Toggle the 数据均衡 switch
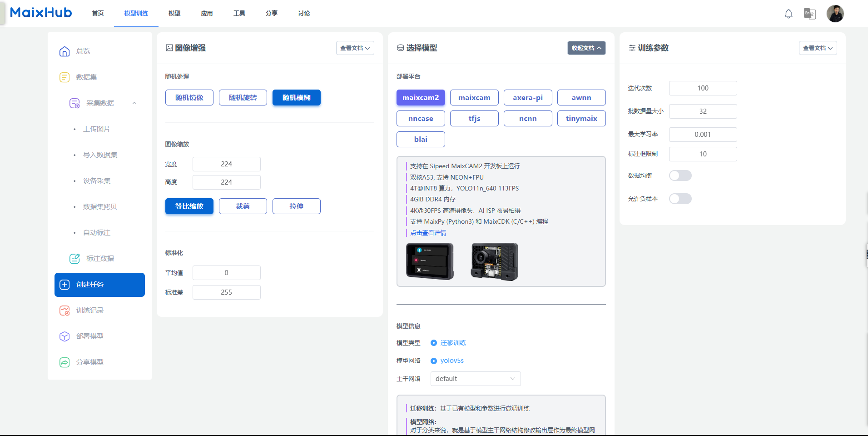This screenshot has height=436, width=868. point(680,175)
